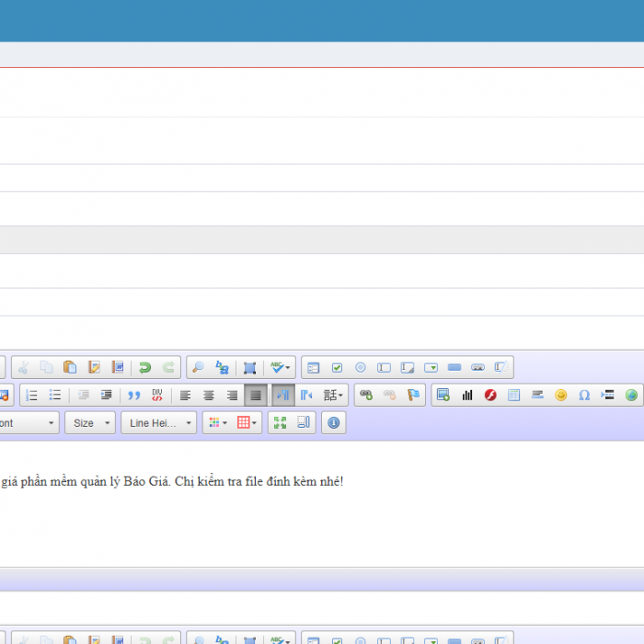644x644 pixels.
Task: Open the Size dropdown
Action: [89, 423]
